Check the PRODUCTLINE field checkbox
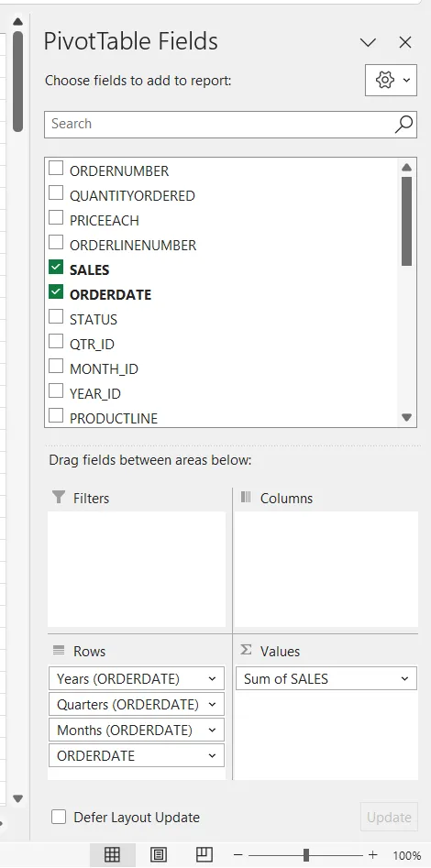The width and height of the screenshot is (431, 868). tap(56, 415)
